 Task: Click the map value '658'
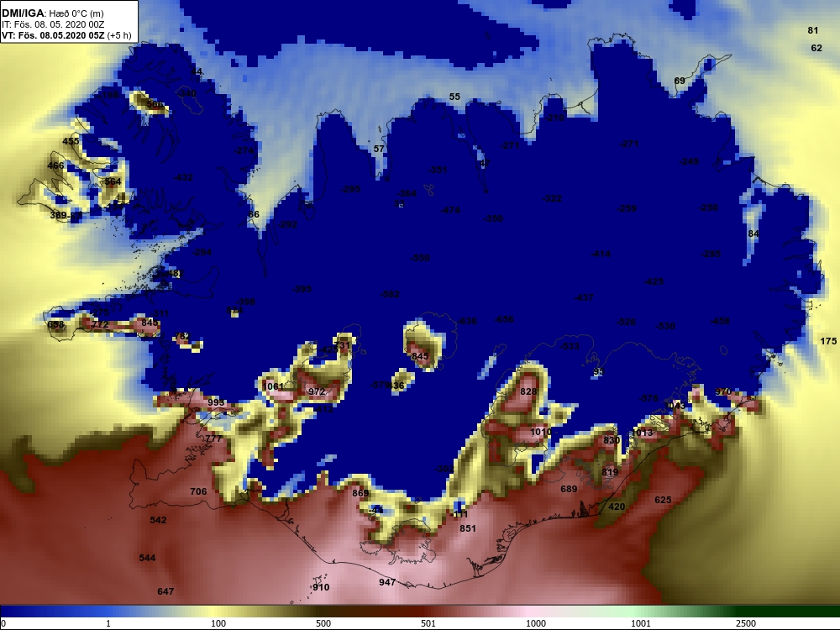click(55, 324)
